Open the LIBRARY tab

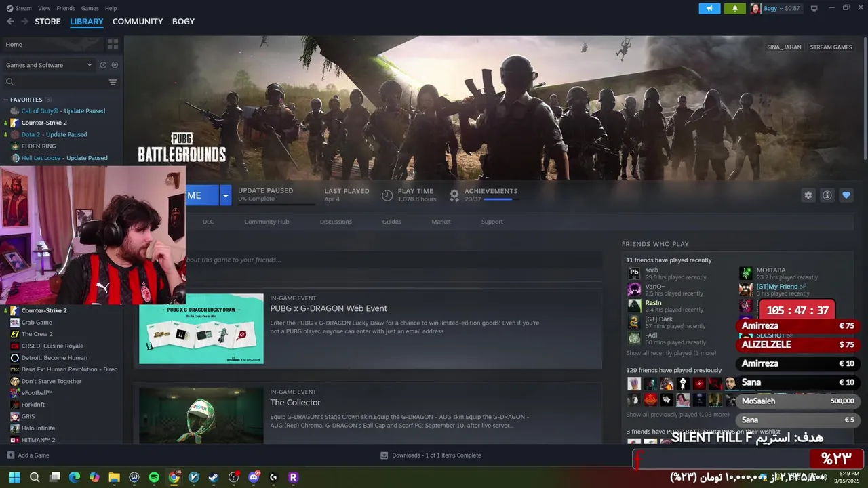pyautogui.click(x=87, y=22)
